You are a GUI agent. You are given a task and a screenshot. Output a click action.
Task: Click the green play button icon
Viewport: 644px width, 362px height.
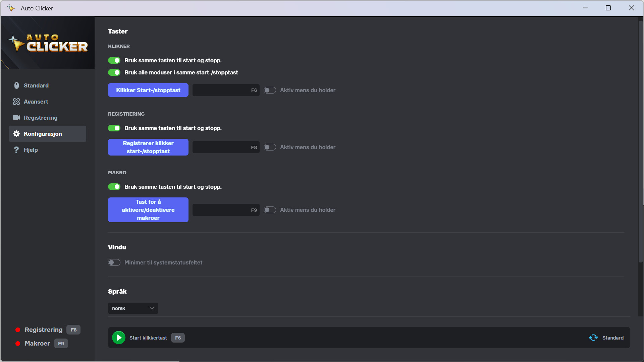pos(119,338)
